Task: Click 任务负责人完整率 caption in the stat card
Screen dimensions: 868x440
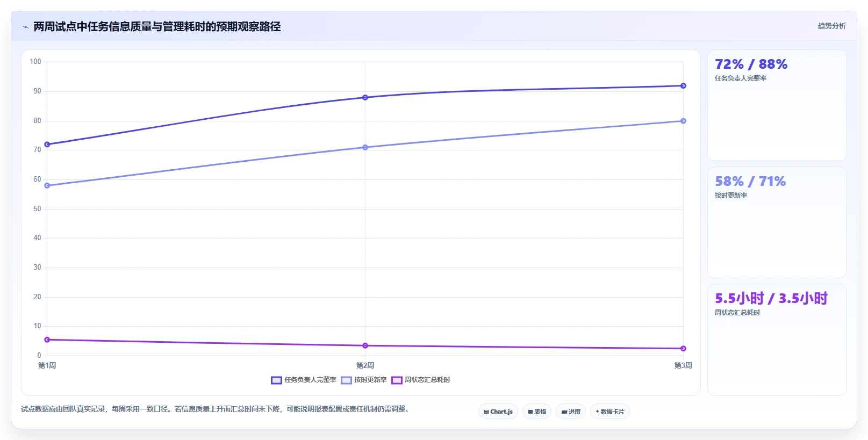Action: tap(741, 78)
